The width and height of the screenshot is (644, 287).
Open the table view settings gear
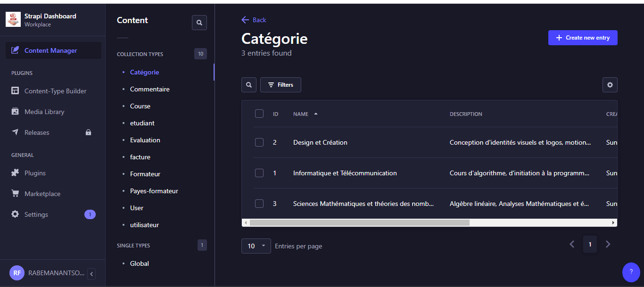610,85
